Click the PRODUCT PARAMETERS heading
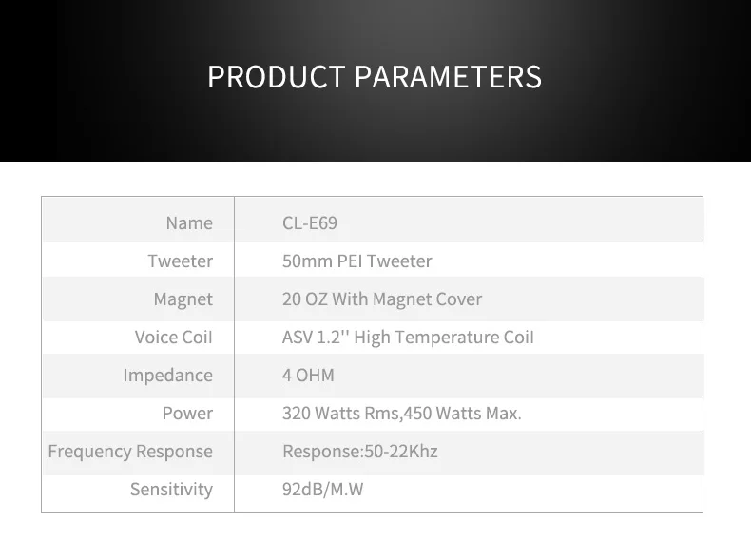Image resolution: width=751 pixels, height=560 pixels. point(375,77)
